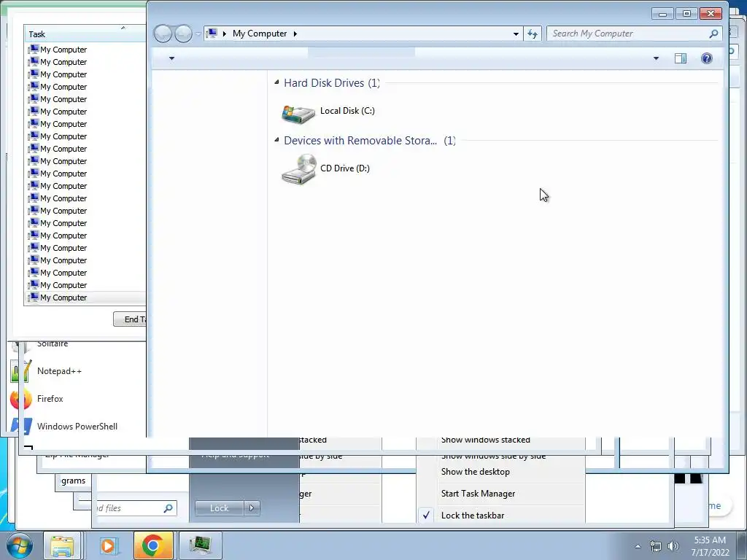747x560 pixels.
Task: Select the Local Disk (C:) drive icon
Action: tap(298, 114)
